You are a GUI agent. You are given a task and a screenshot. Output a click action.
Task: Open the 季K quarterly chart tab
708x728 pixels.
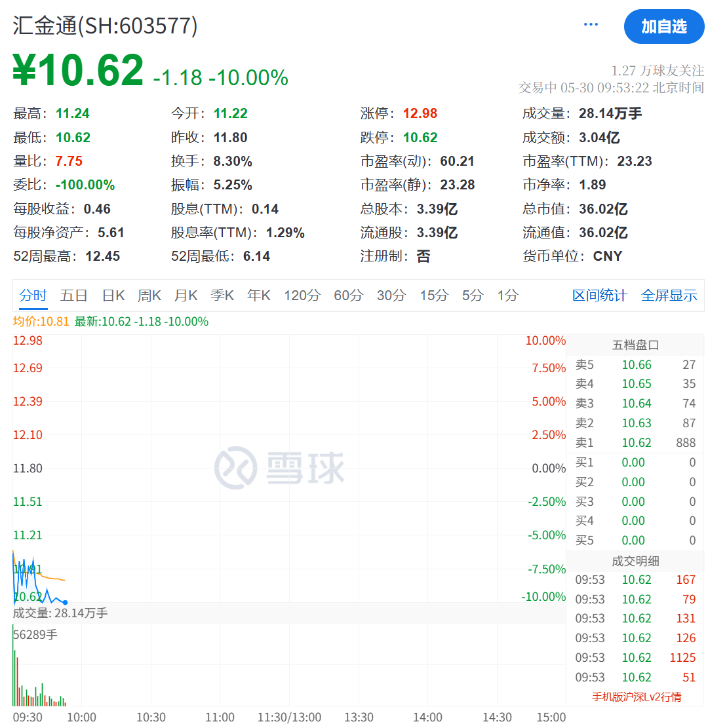pyautogui.click(x=222, y=295)
